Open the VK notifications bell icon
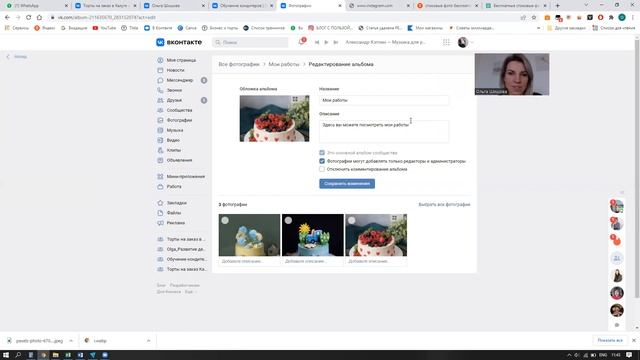The image size is (640, 360). click(x=302, y=42)
